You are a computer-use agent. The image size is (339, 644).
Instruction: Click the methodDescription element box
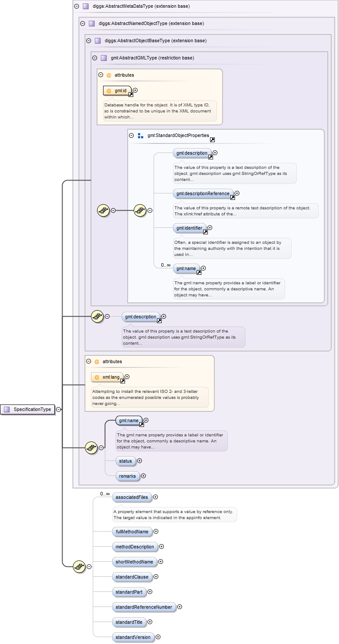point(134,547)
